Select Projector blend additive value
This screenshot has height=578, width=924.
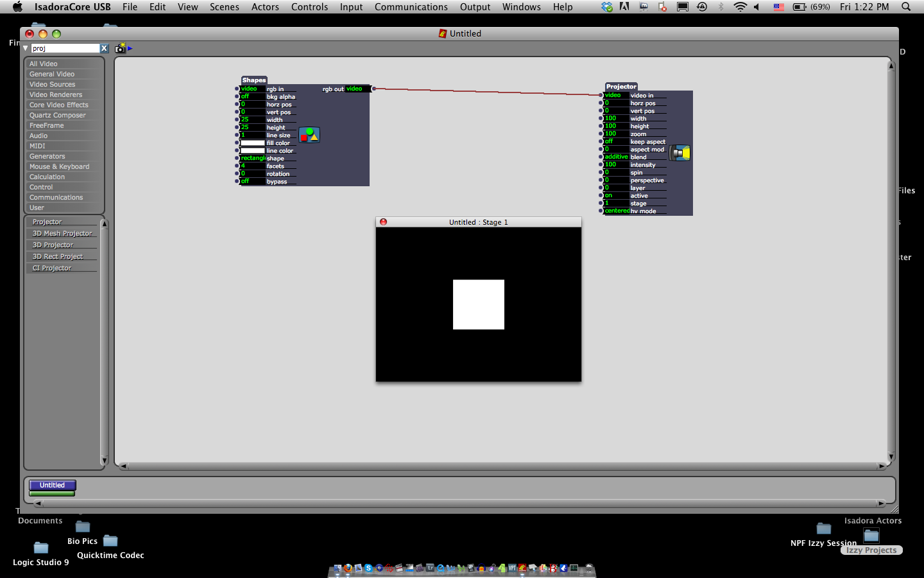(x=616, y=157)
